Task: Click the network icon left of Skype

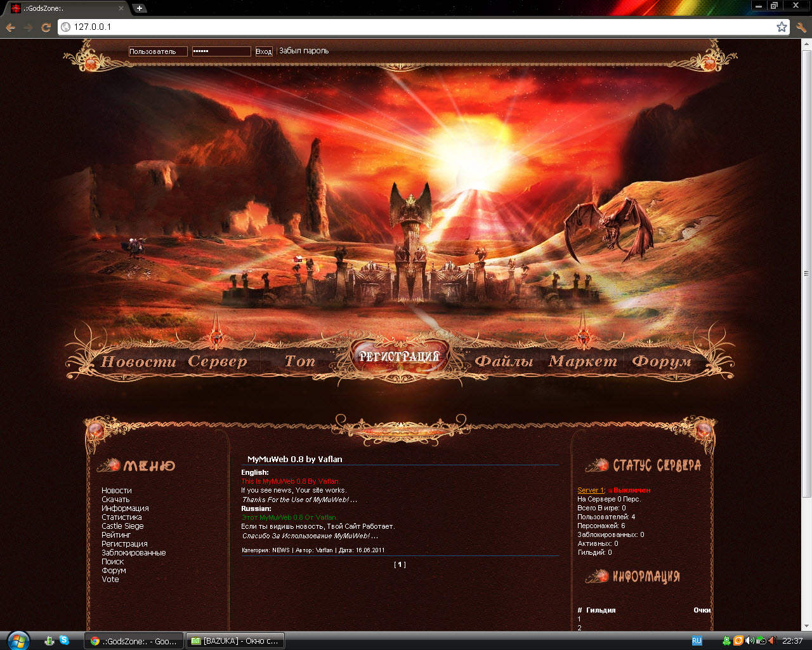Action: (x=49, y=640)
